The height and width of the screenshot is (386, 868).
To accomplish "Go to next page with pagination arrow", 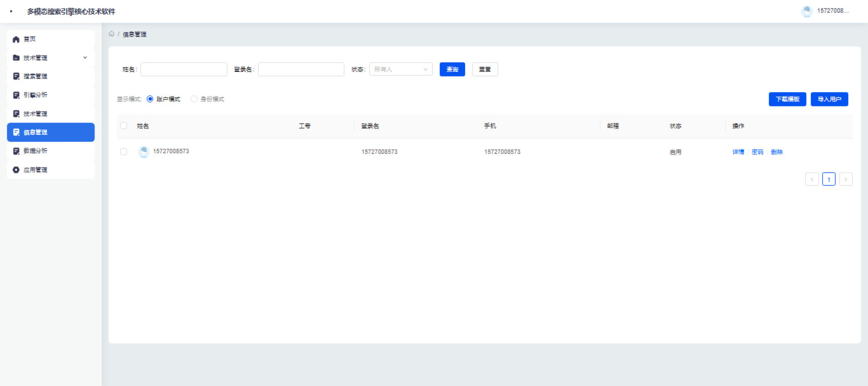I will click(845, 179).
